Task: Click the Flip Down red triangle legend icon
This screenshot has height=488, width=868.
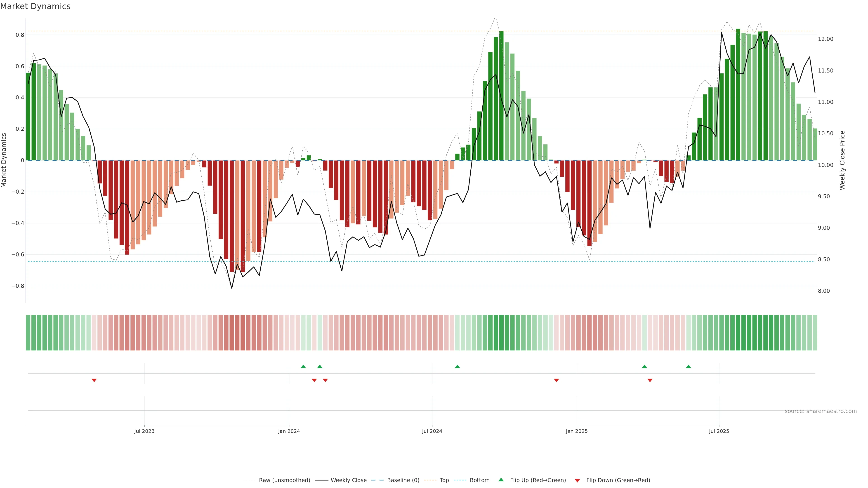Action: coord(577,480)
